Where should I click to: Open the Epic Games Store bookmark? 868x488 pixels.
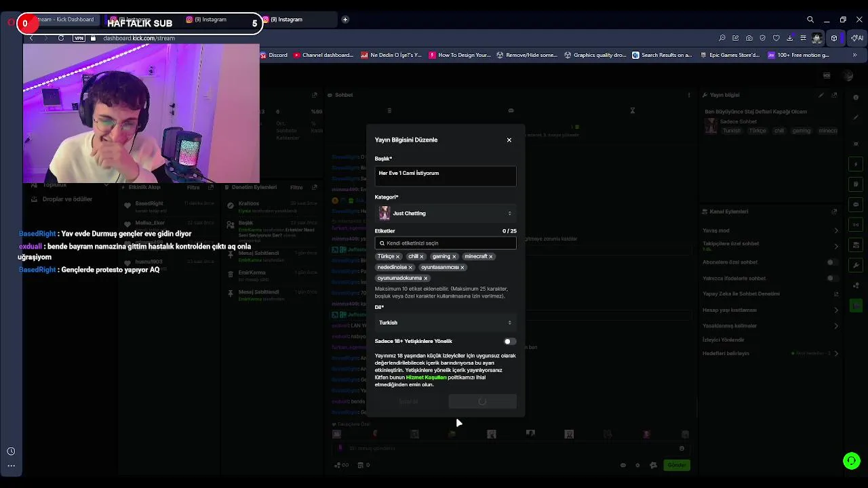click(x=729, y=55)
